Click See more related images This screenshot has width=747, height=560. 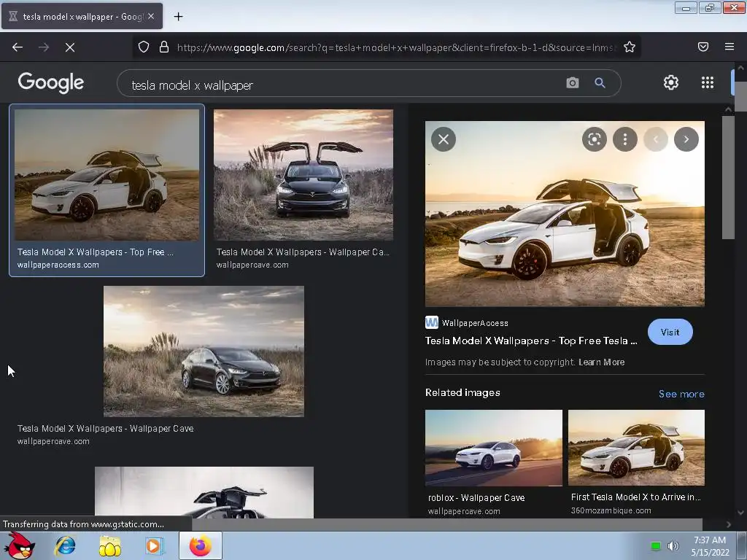pyautogui.click(x=681, y=394)
